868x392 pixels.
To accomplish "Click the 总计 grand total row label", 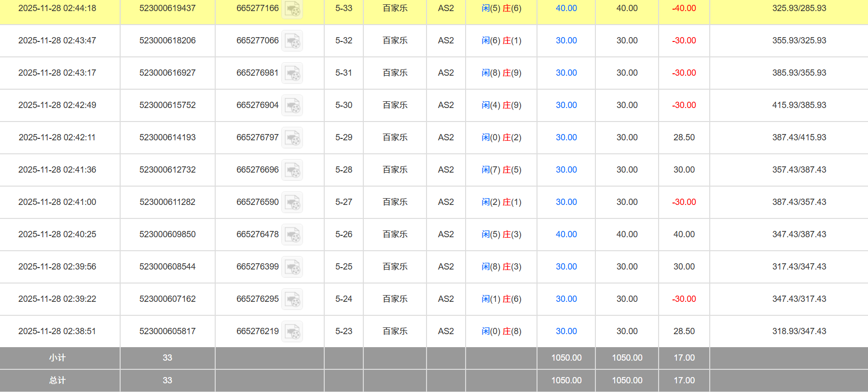I will 57,380.
